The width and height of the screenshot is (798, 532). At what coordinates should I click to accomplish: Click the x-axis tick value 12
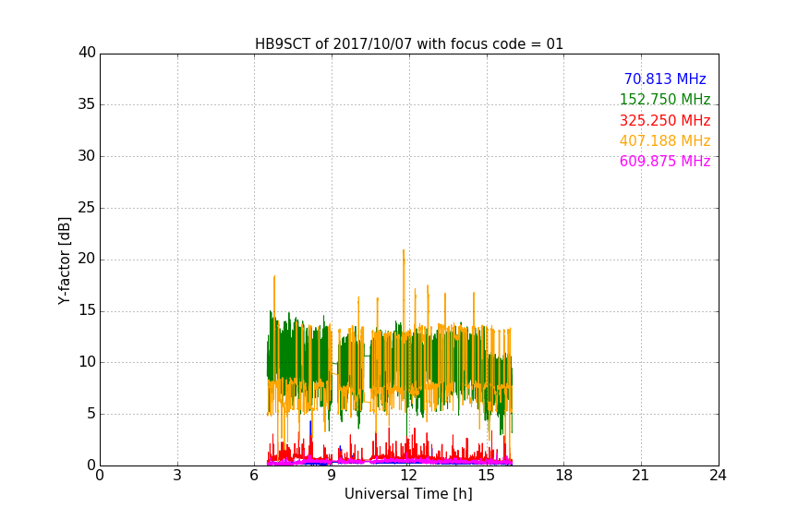coord(408,476)
